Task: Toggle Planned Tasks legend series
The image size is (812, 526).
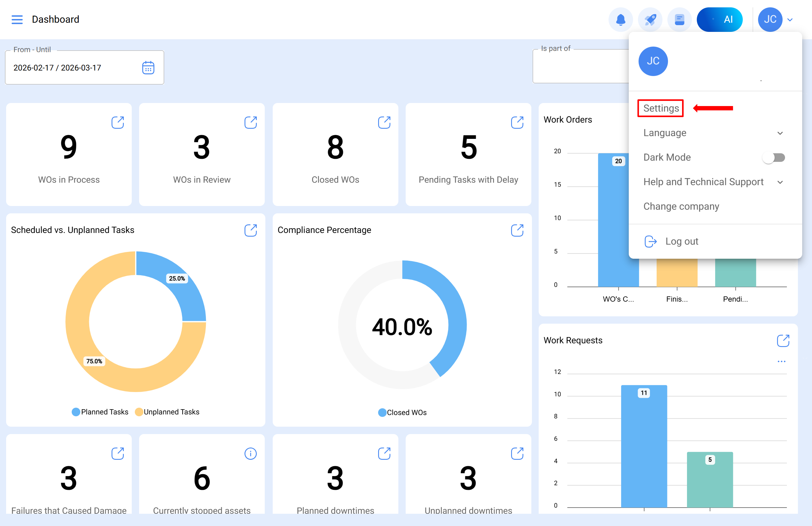Action: tap(100, 412)
